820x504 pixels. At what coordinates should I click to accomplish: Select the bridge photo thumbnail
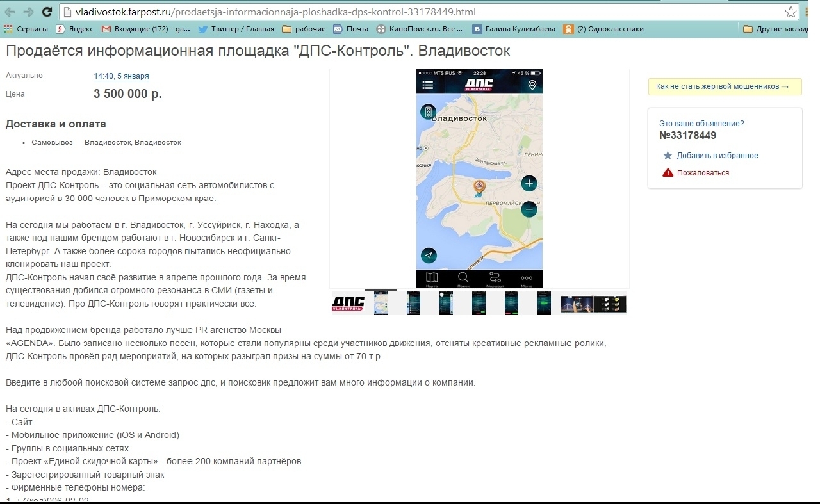[x=576, y=304]
